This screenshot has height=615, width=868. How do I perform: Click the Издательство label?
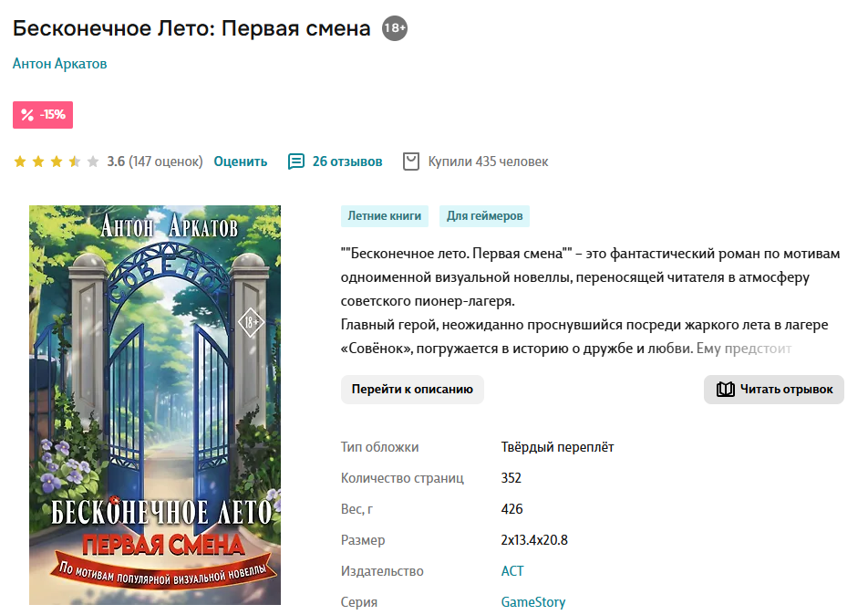coord(382,570)
